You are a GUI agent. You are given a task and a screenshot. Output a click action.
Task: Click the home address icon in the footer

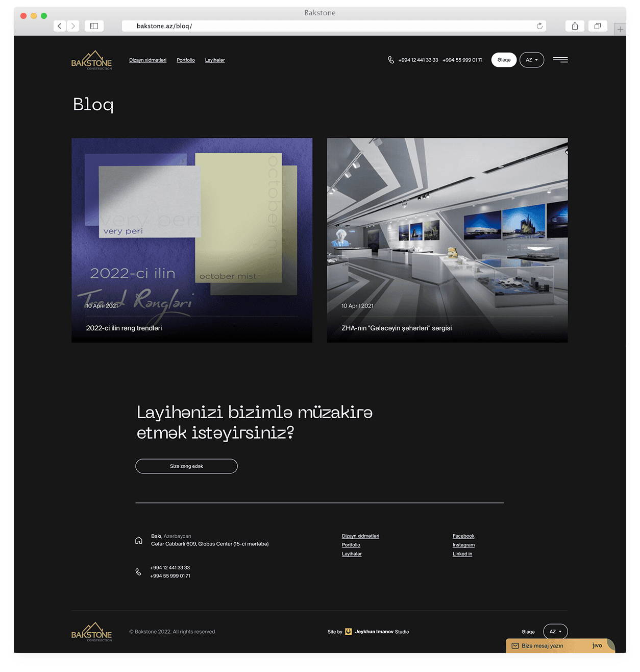click(x=139, y=540)
